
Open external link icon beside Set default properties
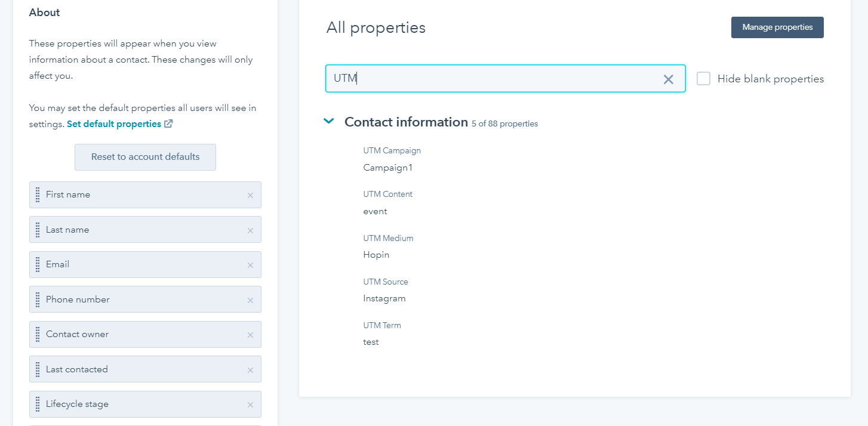[x=168, y=124]
